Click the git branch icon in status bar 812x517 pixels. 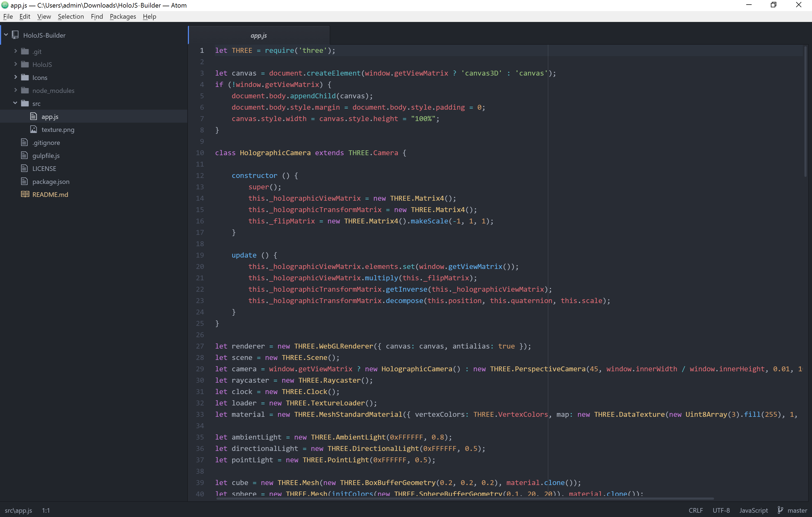780,510
